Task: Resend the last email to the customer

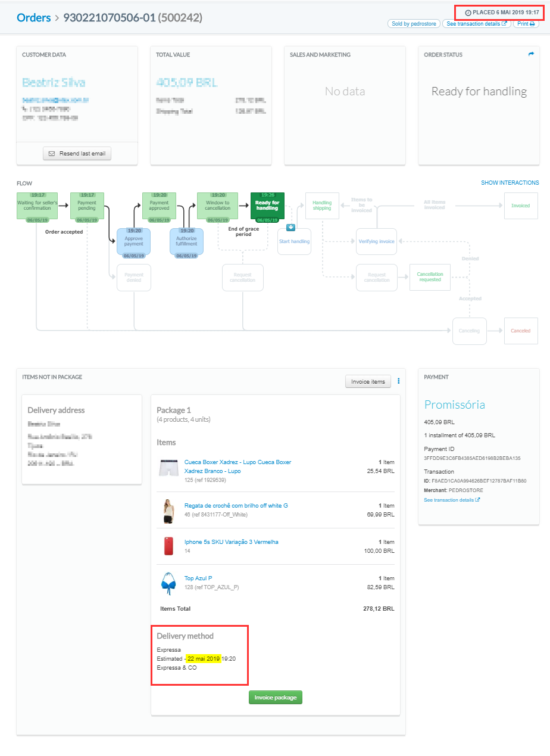Action: [77, 154]
